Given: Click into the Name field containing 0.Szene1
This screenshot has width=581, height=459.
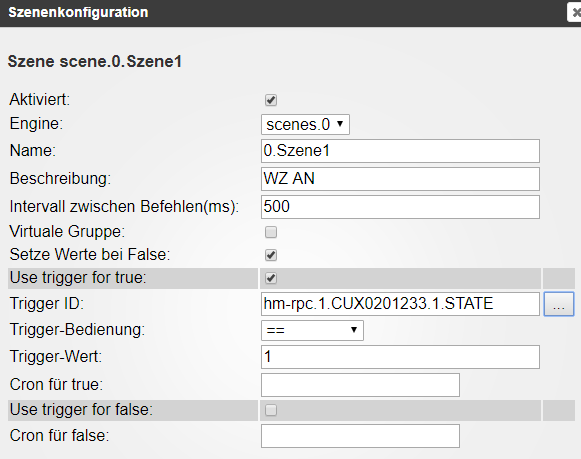Looking at the screenshot, I should click(x=400, y=151).
